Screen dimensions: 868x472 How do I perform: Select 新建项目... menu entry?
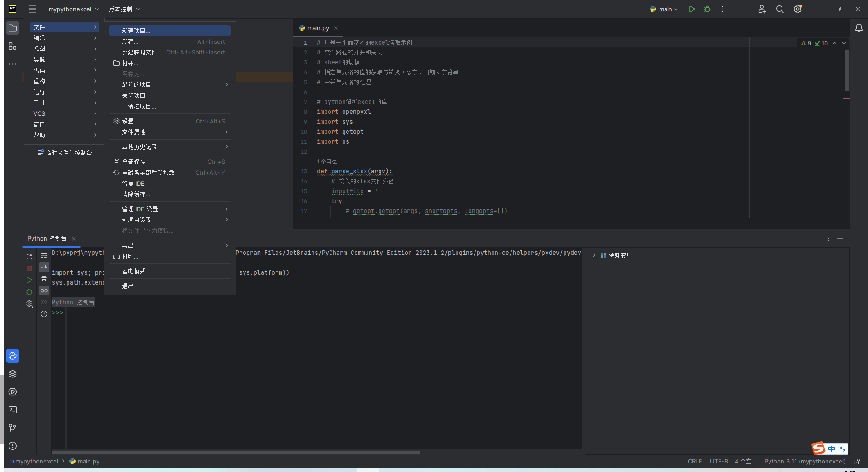pos(170,31)
